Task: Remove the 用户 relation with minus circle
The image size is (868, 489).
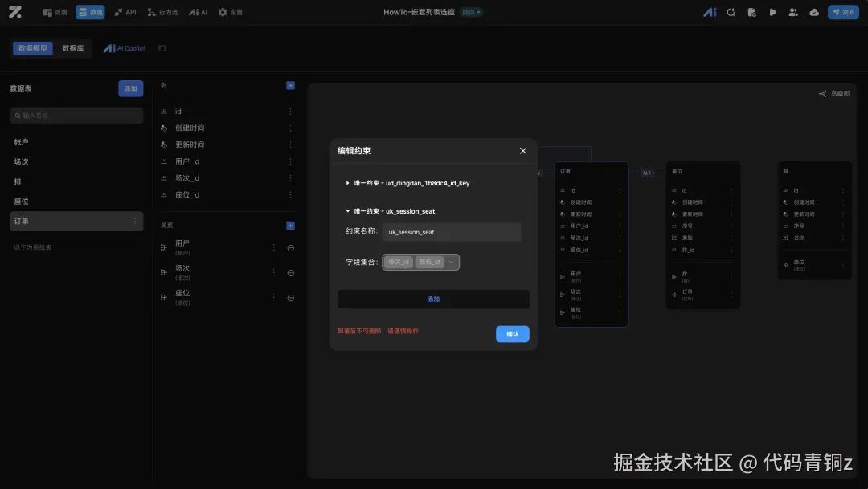Action: 291,248
